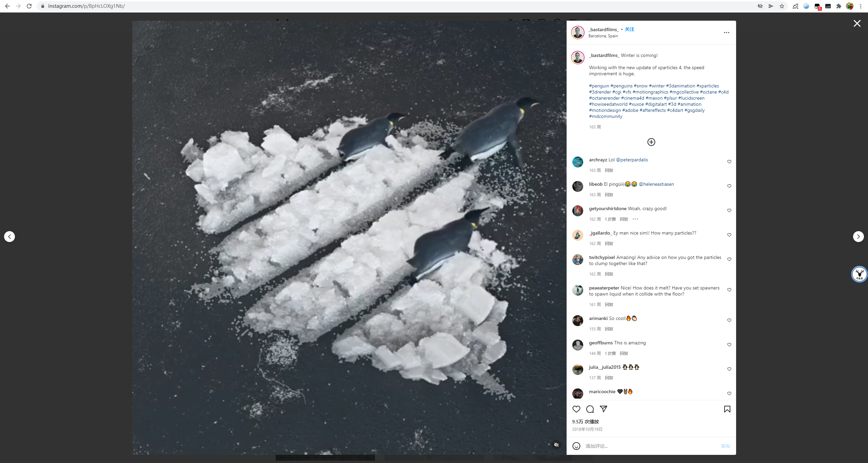Reply to twitchypixel's comment
The image size is (868, 463).
pyautogui.click(x=609, y=274)
